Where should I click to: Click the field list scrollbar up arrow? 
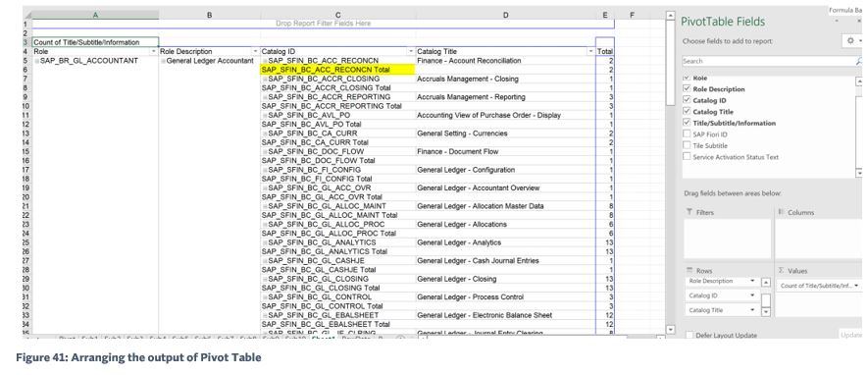tap(860, 81)
